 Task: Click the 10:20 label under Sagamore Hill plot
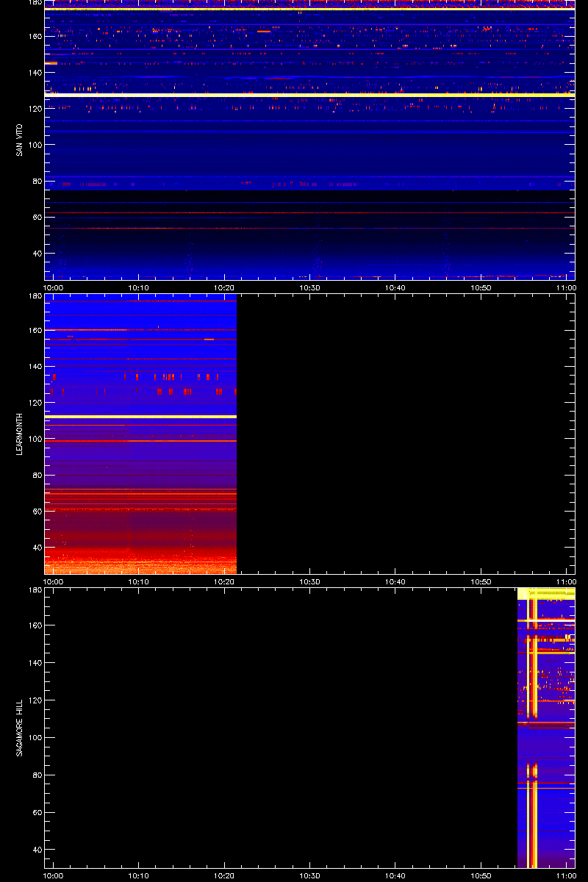[x=224, y=876]
